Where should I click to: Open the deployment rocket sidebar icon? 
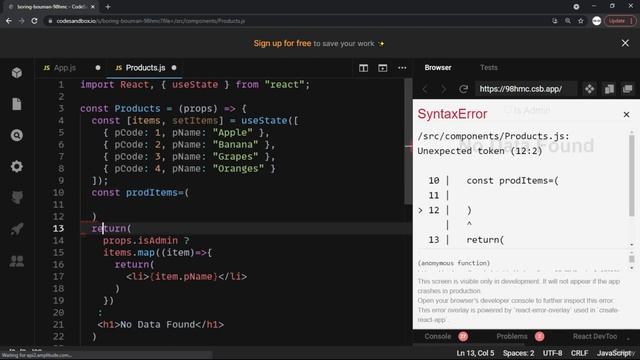[17, 229]
